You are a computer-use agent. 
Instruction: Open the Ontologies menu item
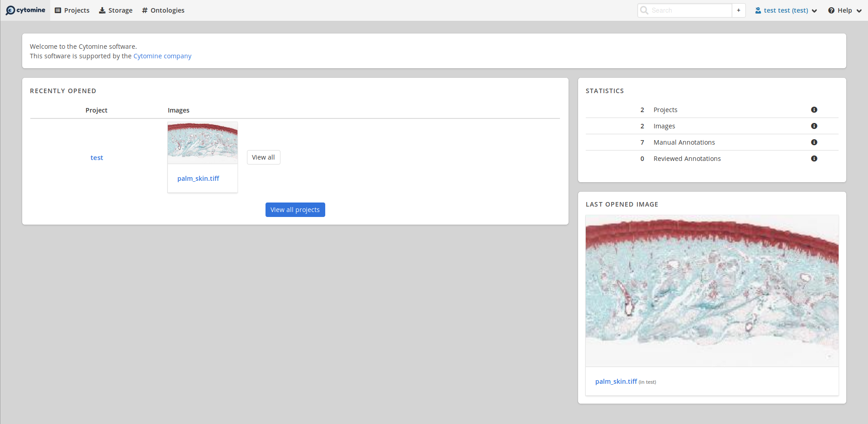coord(167,10)
